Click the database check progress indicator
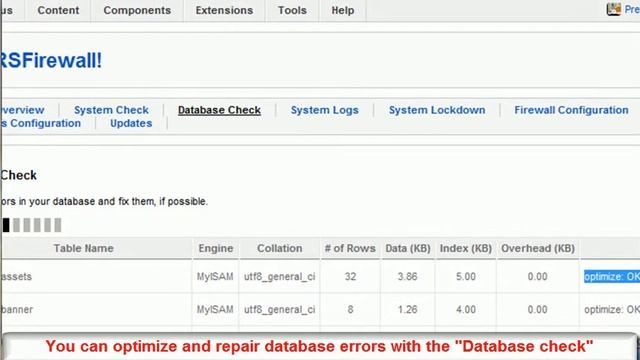The height and width of the screenshot is (360, 640). pos(32,225)
